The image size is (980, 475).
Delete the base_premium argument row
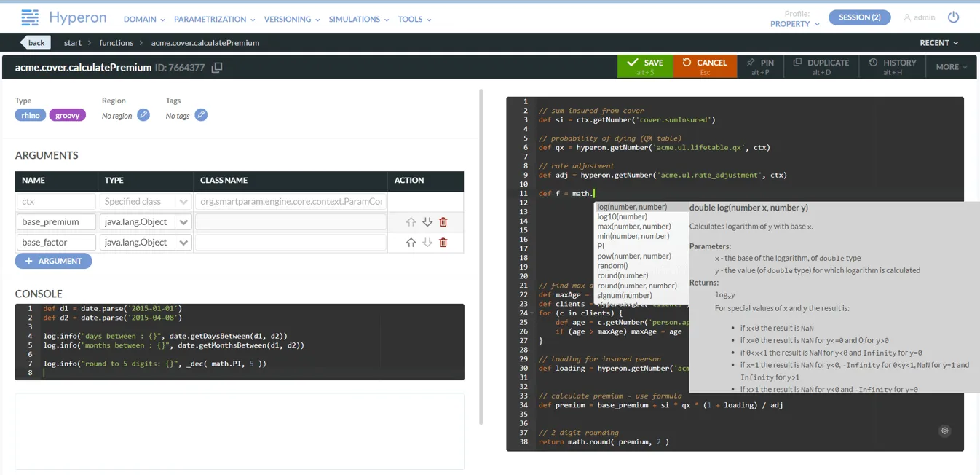pos(443,222)
